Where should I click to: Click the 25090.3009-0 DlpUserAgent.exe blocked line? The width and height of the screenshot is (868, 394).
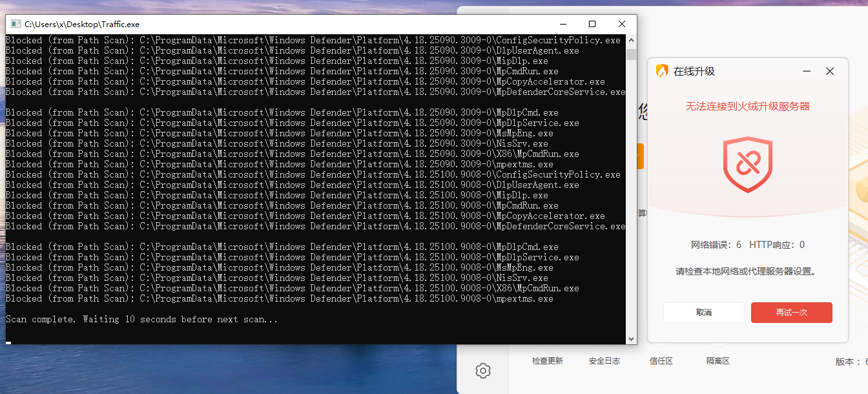292,50
